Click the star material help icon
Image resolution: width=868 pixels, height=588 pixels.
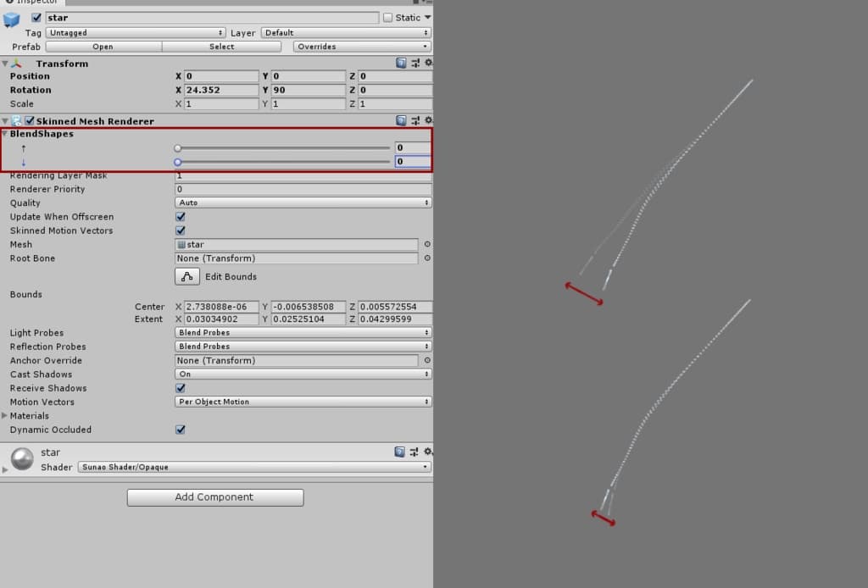tap(400, 452)
